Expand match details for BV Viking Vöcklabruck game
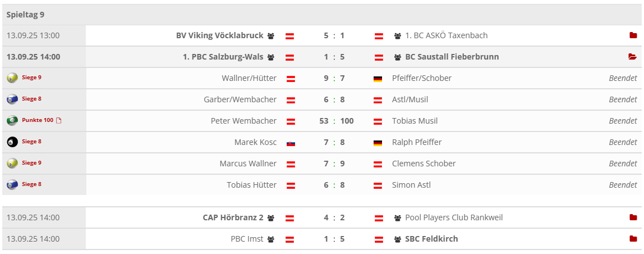Viewport: 644px width, 254px height. point(633,35)
